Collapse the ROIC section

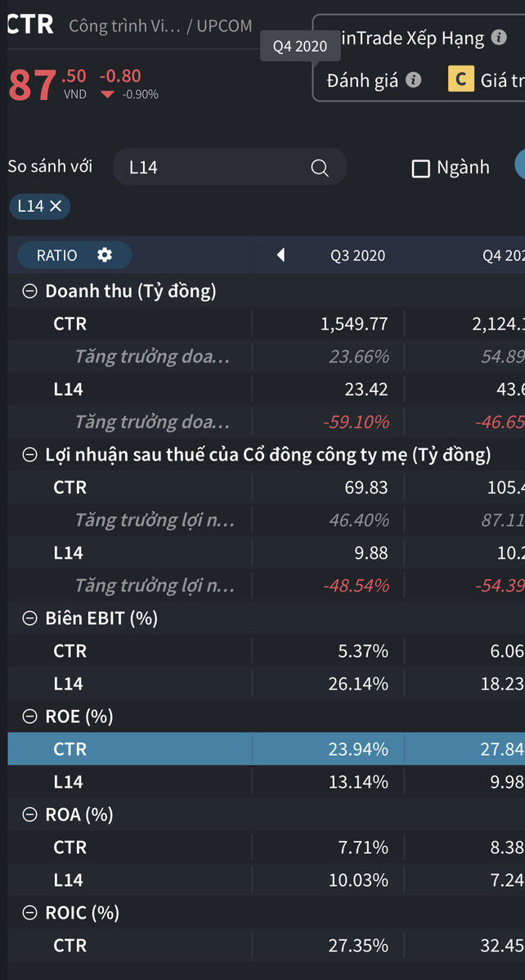click(29, 913)
